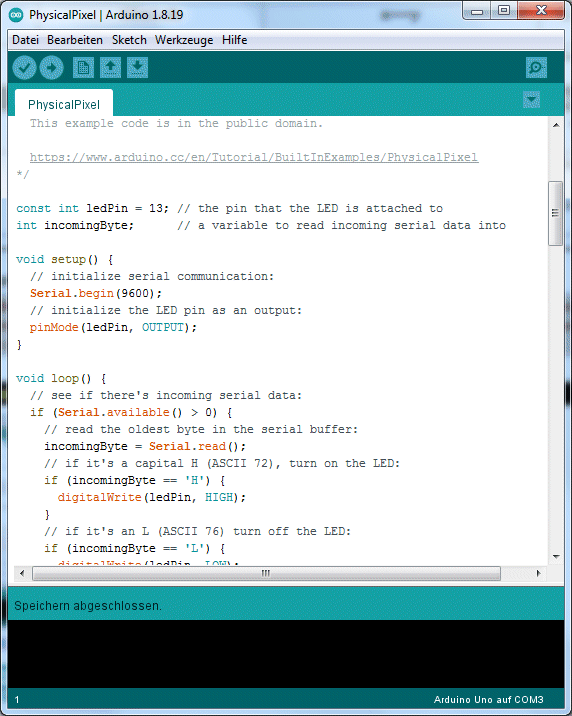Viewport: 572px width, 716px height.
Task: Maximize the Arduino window
Action: (x=504, y=11)
